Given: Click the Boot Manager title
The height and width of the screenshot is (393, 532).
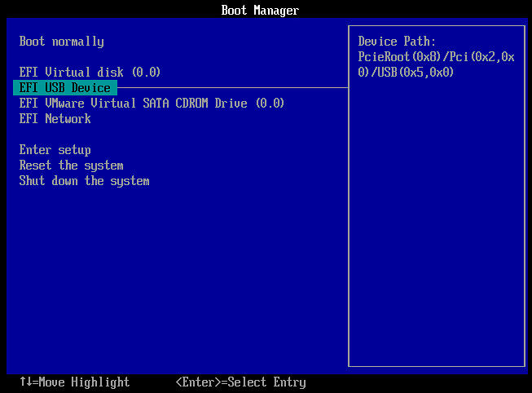Looking at the screenshot, I should pyautogui.click(x=260, y=10).
